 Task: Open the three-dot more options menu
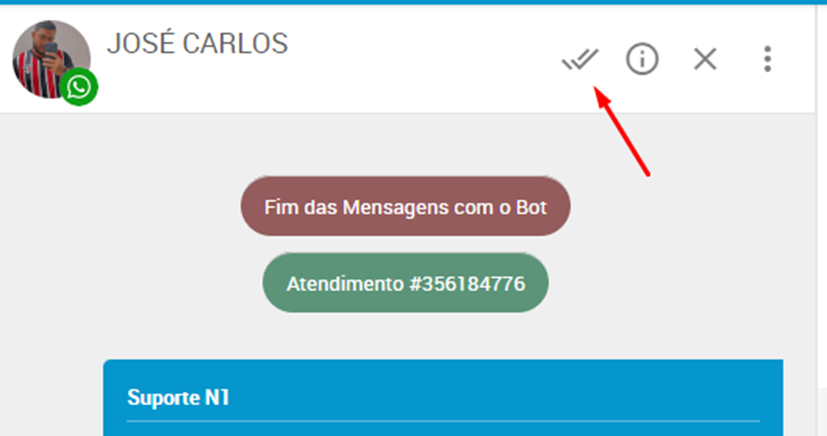767,59
